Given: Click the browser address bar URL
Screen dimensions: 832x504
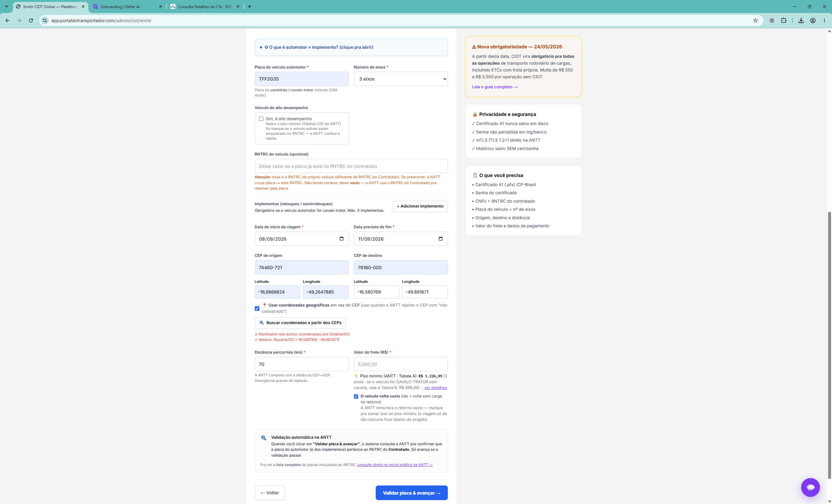Looking at the screenshot, I should pyautogui.click(x=101, y=20).
